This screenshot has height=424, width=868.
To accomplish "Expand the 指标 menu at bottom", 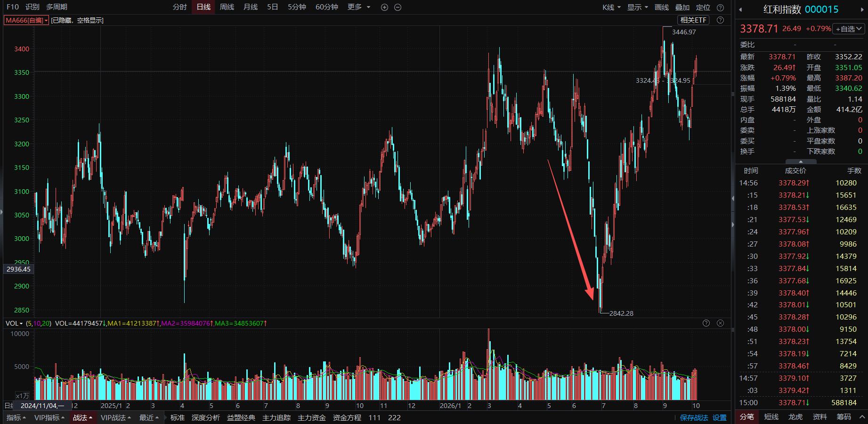I will [x=16, y=417].
